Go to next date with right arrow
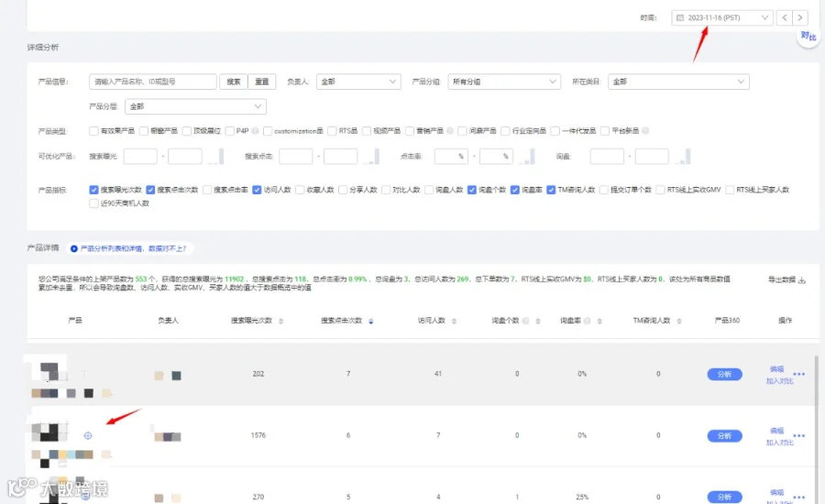 coord(799,17)
